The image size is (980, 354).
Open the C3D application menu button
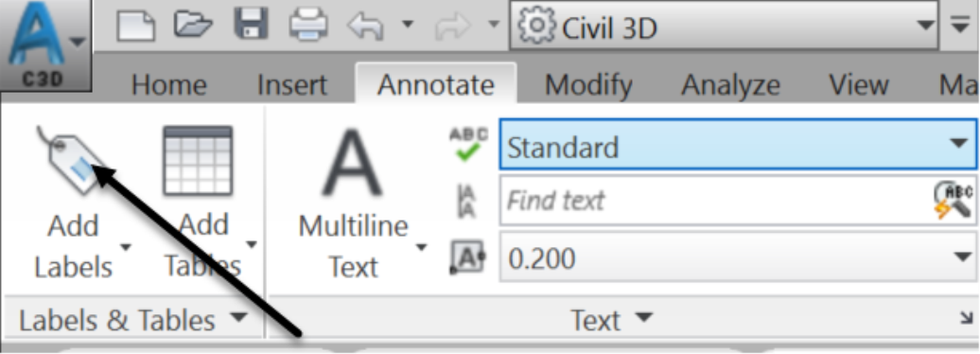pyautogui.click(x=45, y=45)
